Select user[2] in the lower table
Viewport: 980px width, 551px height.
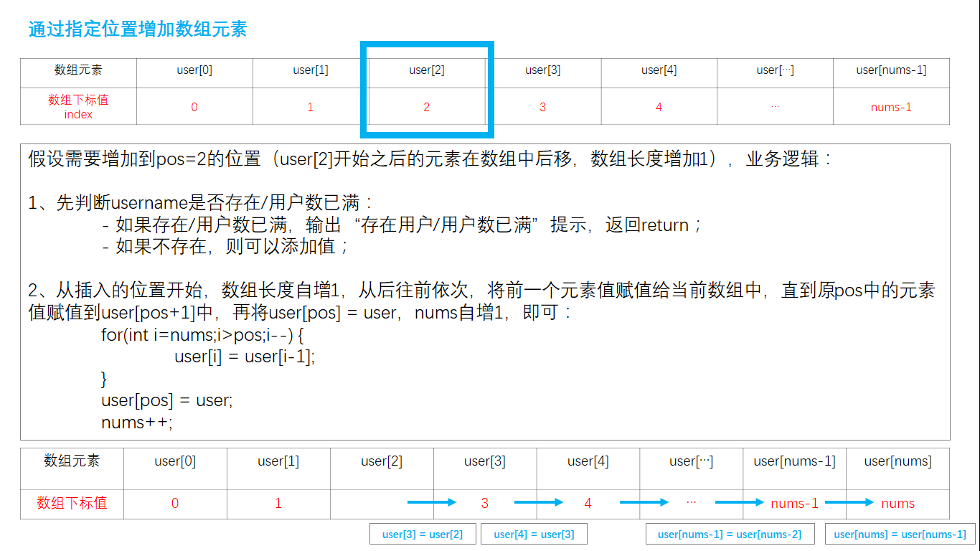[x=382, y=461]
